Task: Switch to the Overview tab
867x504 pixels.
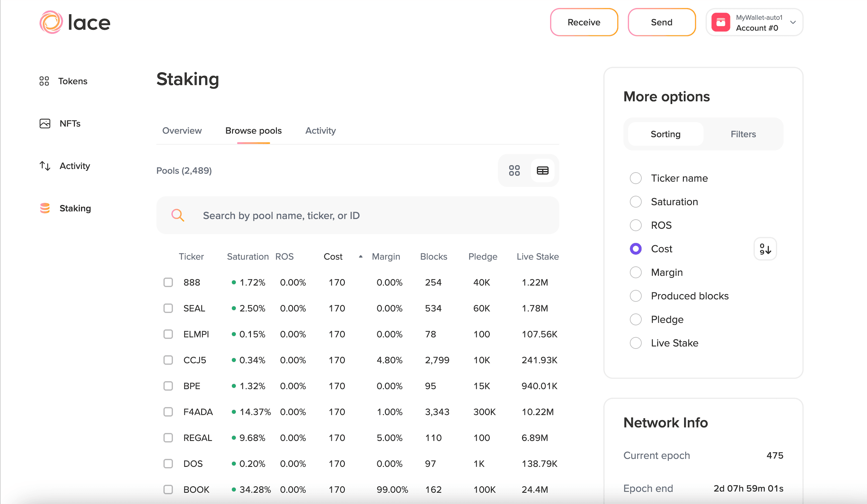Action: pos(182,130)
